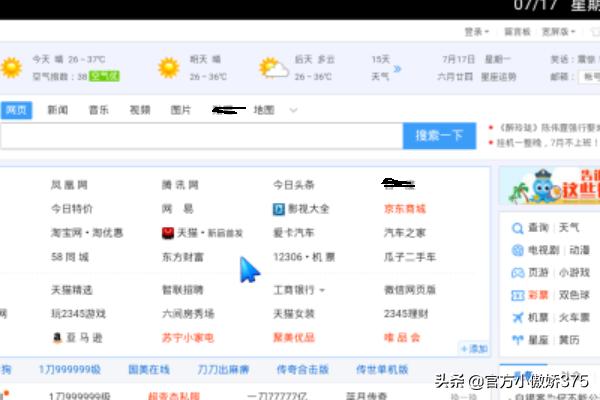This screenshot has width=600, height=400.
Task: Open the 传奇合击版 link
Action: click(x=302, y=369)
